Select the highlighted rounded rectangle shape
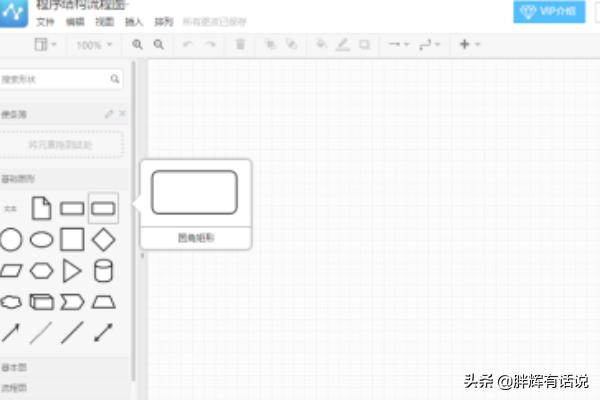The width and height of the screenshot is (600, 400). 103,208
